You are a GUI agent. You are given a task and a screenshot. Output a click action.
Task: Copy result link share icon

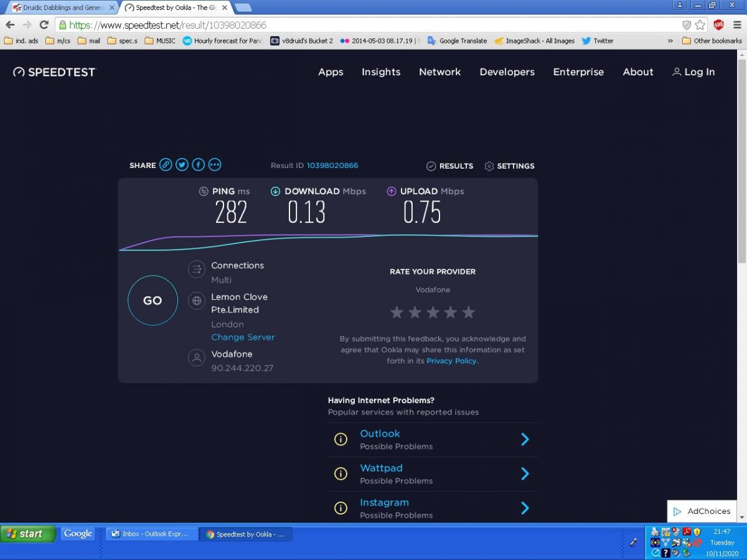(166, 165)
